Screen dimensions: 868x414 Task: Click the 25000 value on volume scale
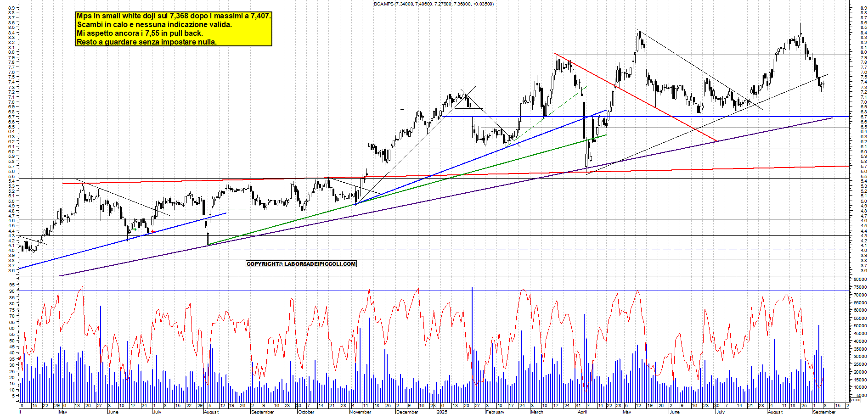(x=860, y=364)
